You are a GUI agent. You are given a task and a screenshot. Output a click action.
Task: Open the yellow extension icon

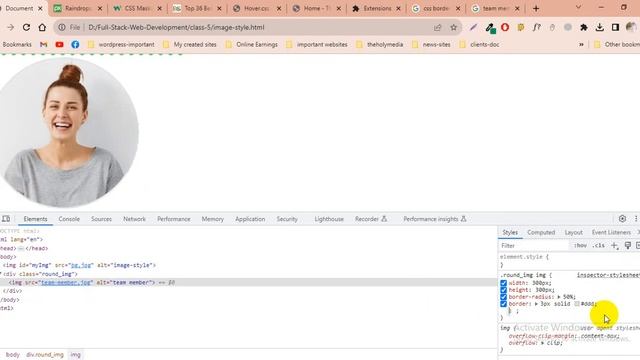521,27
